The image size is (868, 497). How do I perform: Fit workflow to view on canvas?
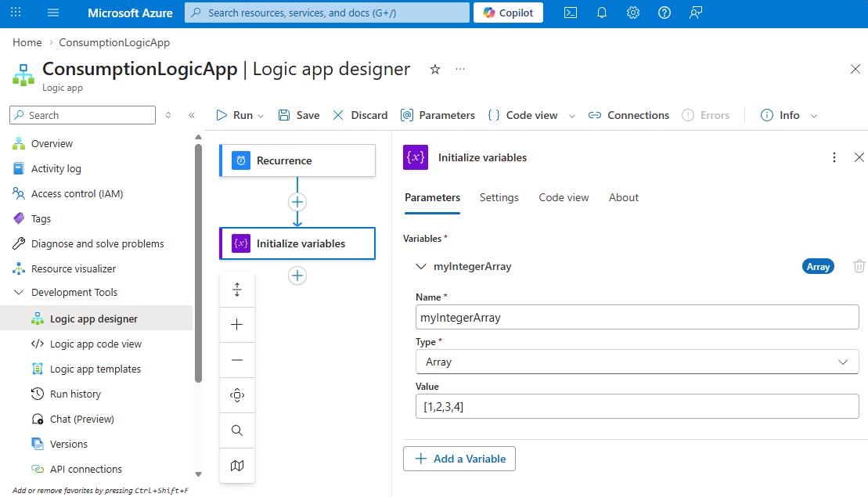click(237, 395)
